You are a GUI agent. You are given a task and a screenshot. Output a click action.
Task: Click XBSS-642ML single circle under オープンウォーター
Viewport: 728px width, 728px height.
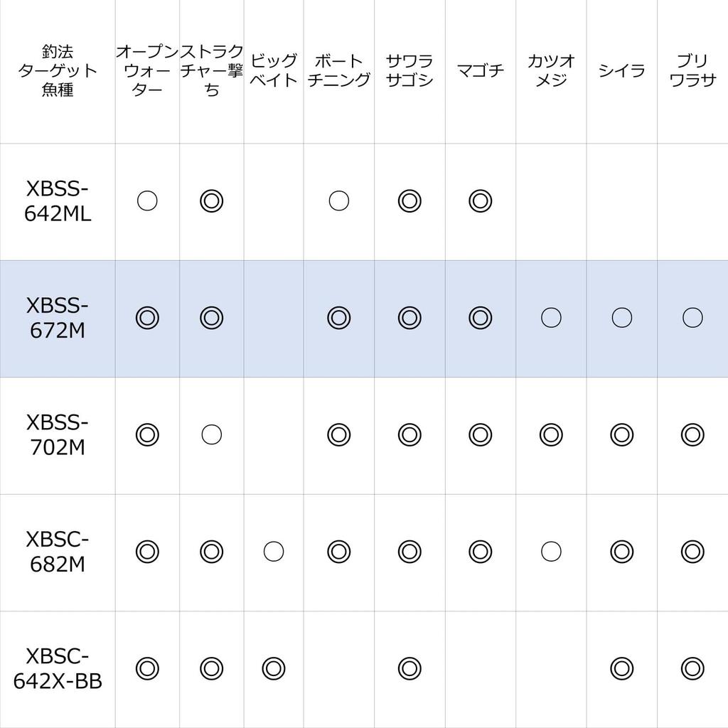[147, 202]
